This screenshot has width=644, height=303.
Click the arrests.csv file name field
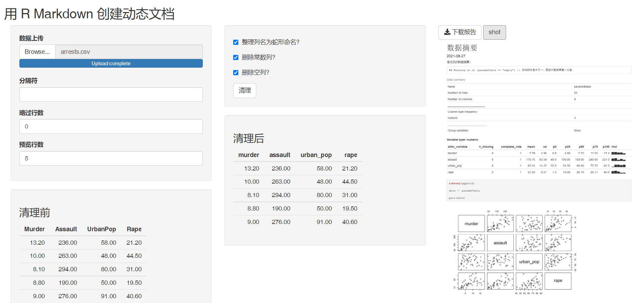coord(129,52)
